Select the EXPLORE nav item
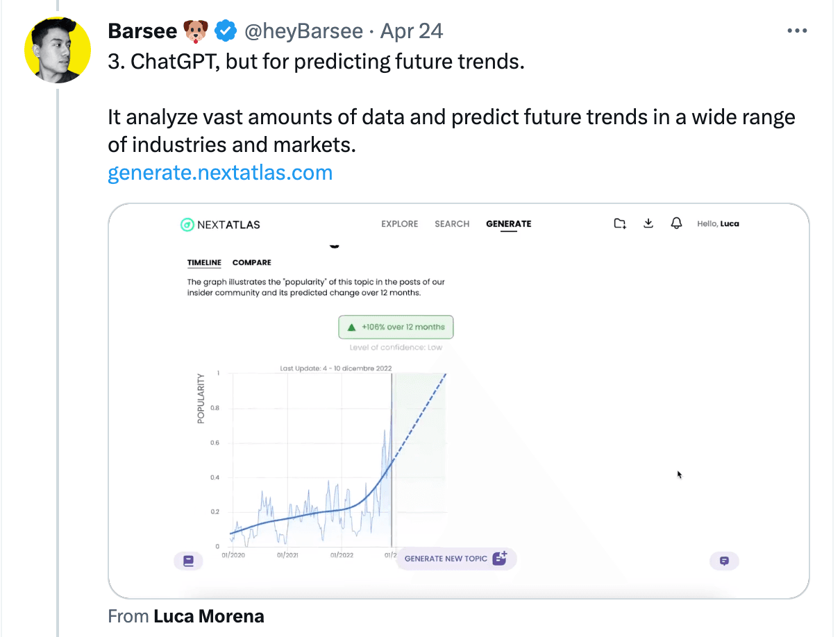 tap(399, 224)
